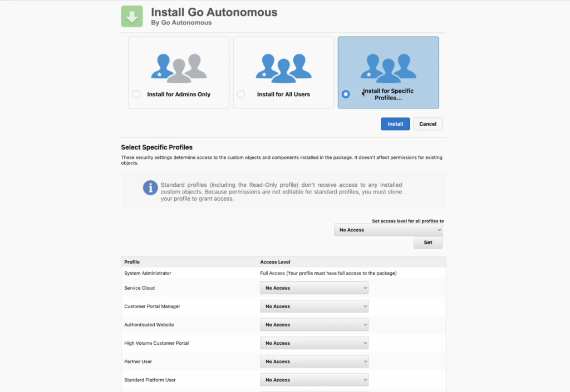Viewport: 570px width, 392px height.
Task: Select Install for Admins Only radio
Action: [136, 95]
